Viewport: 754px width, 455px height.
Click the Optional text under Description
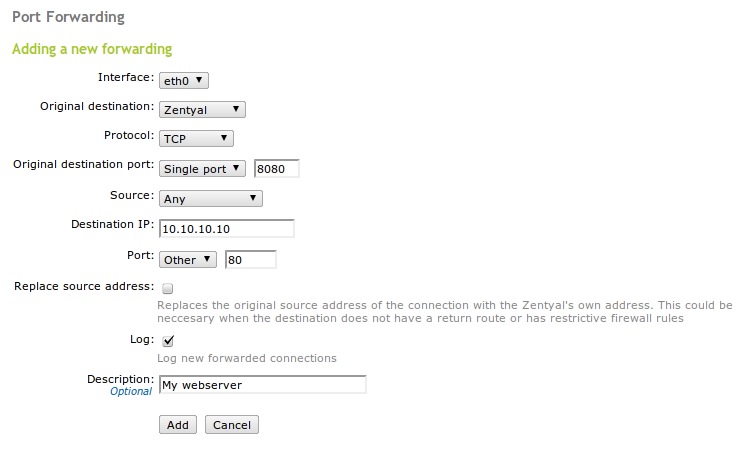coord(131,392)
